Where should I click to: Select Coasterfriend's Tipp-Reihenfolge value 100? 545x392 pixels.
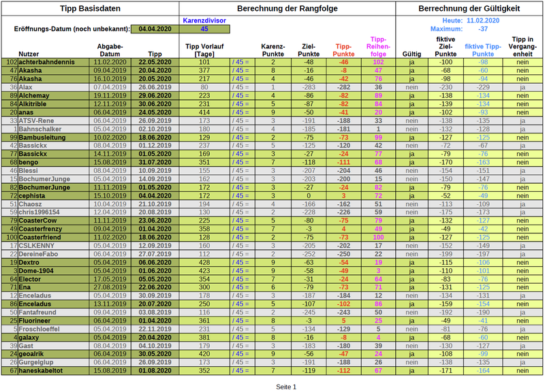click(378, 237)
